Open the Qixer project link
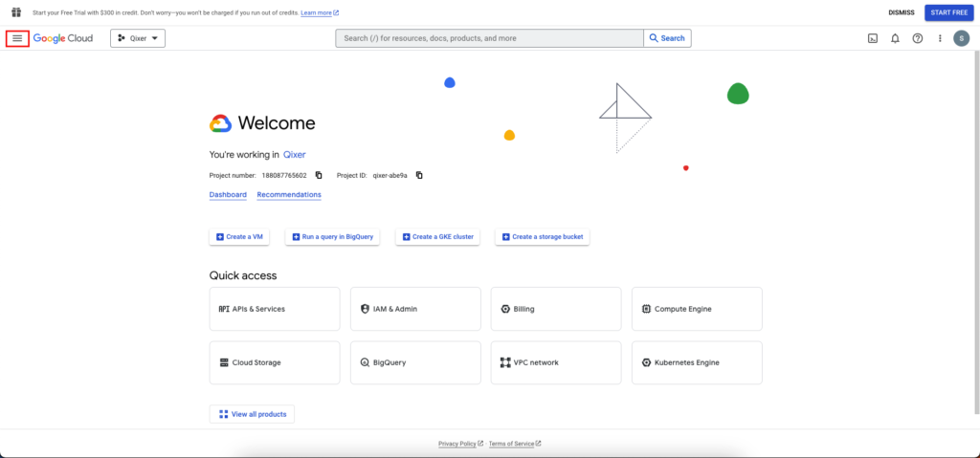Image resolution: width=980 pixels, height=458 pixels. (x=295, y=154)
